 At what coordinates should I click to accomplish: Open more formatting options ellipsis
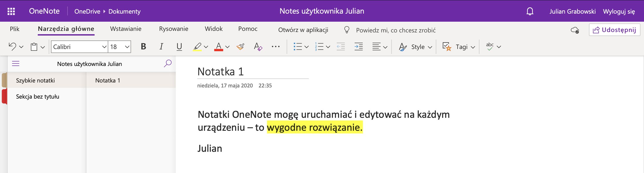(276, 47)
